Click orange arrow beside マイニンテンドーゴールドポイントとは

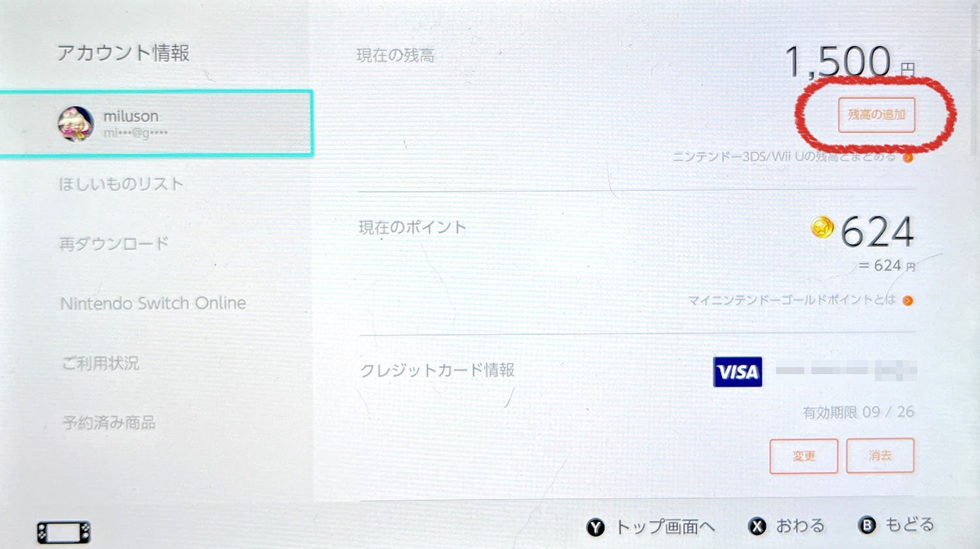tap(907, 301)
